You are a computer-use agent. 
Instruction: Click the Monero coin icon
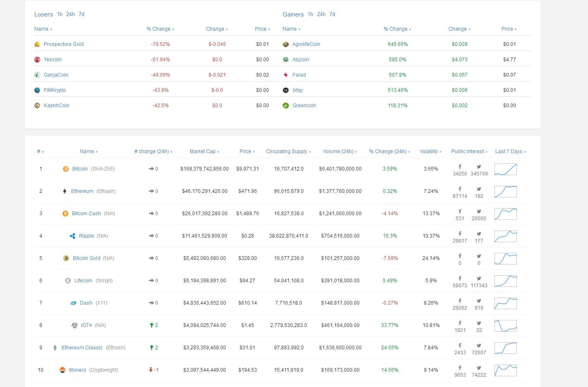(x=63, y=370)
